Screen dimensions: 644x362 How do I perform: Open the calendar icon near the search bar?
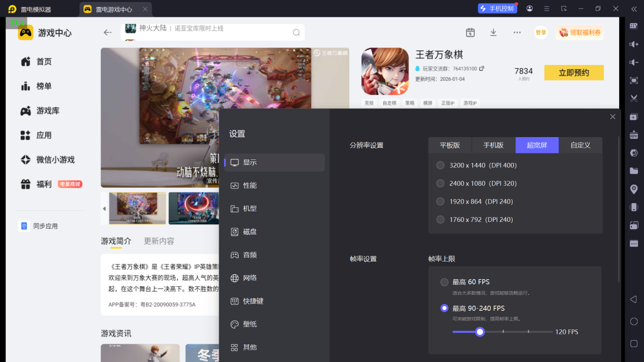(x=470, y=32)
